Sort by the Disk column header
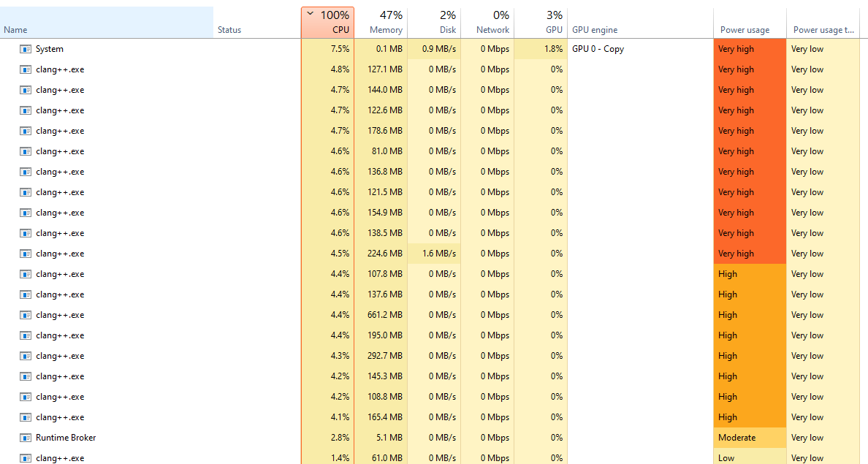This screenshot has width=868, height=464. pos(447,23)
